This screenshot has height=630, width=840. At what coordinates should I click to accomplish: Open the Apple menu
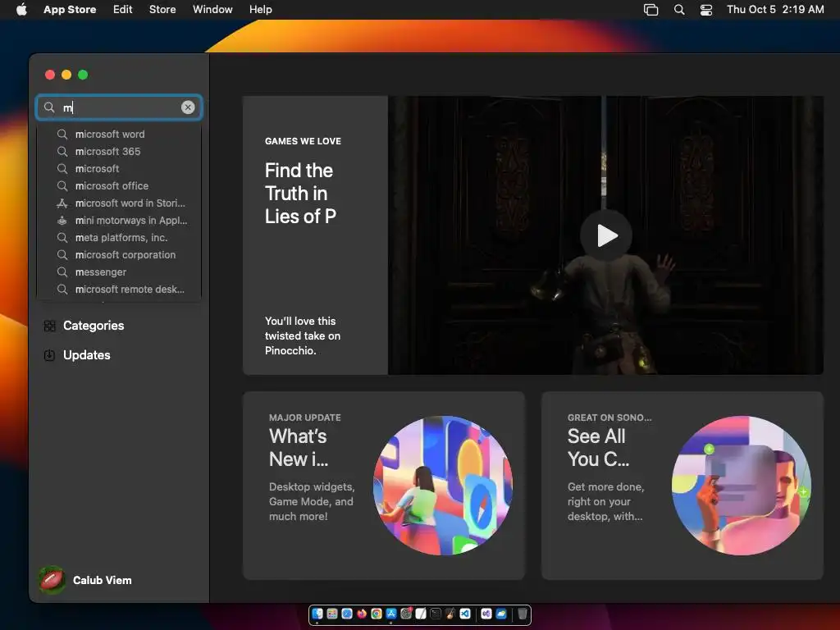pos(21,9)
